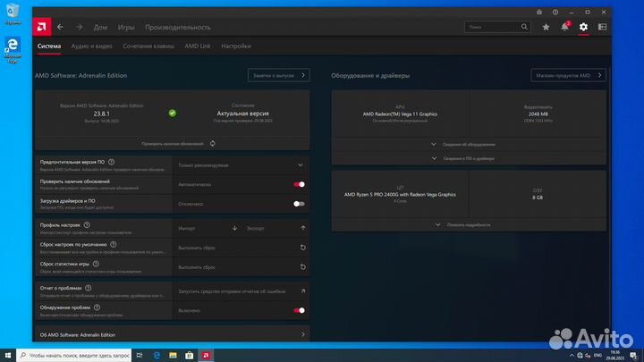The image size is (644, 362).
Task: Click Импорт profile button
Action: pyautogui.click(x=208, y=228)
